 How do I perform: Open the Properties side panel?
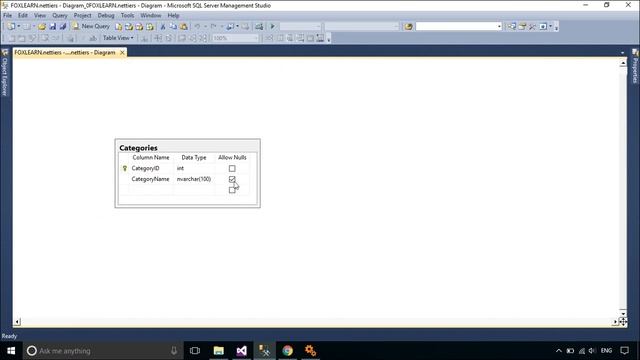635,67
